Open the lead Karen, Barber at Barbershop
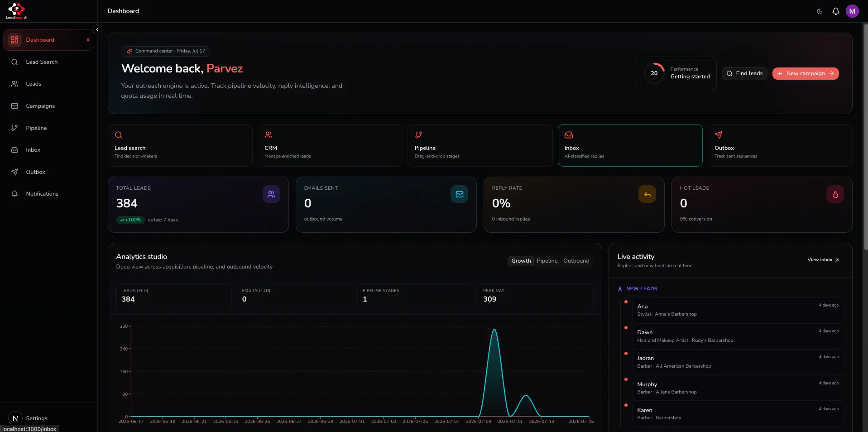Viewport: 868px width, 432px height. click(x=738, y=414)
